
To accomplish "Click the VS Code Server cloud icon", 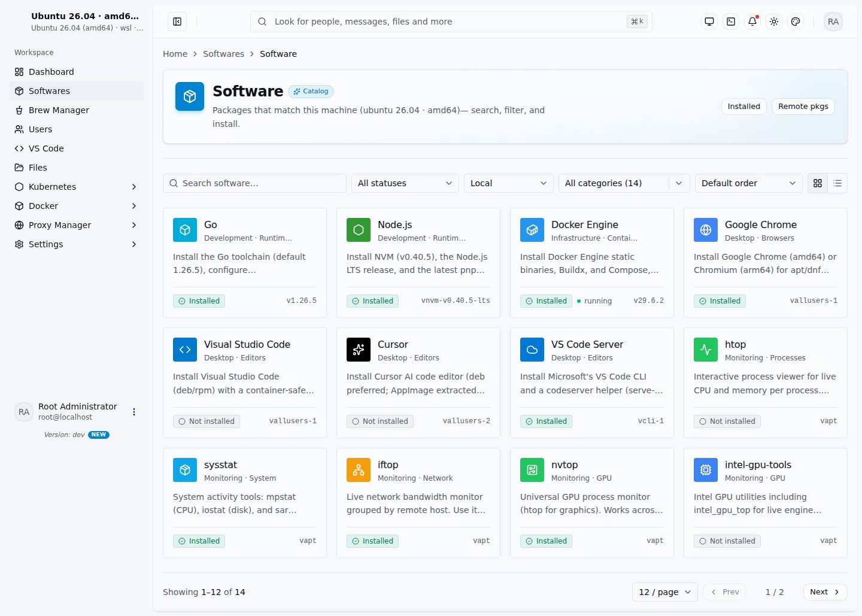I will pyautogui.click(x=532, y=350).
